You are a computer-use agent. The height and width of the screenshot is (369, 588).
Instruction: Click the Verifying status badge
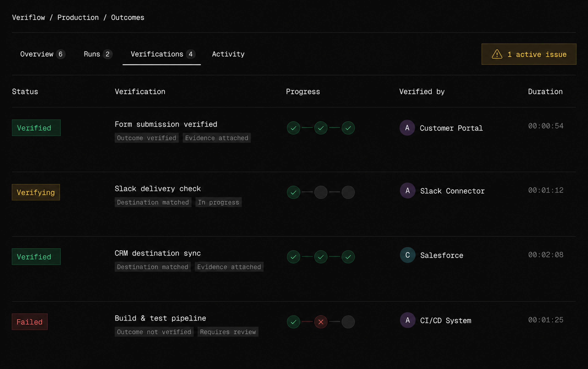pos(36,192)
